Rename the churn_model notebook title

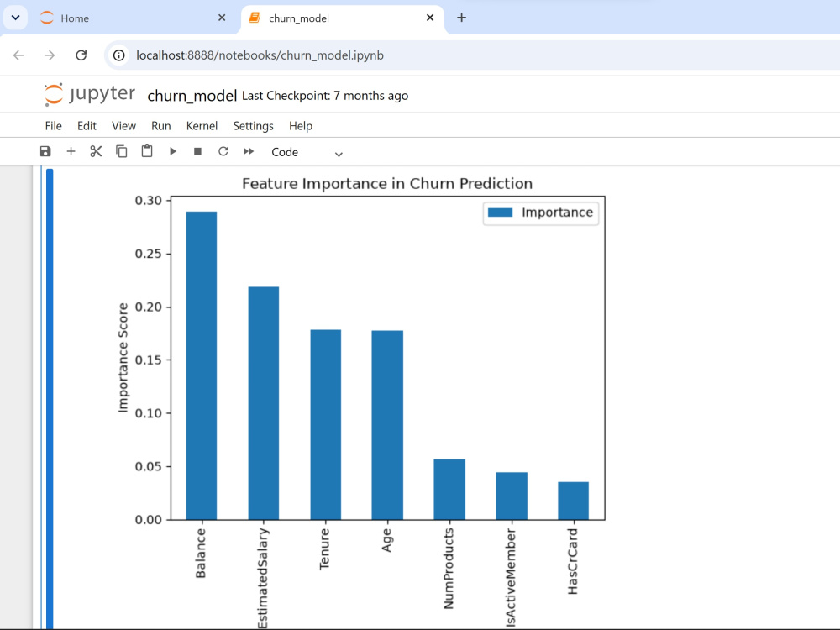(192, 96)
